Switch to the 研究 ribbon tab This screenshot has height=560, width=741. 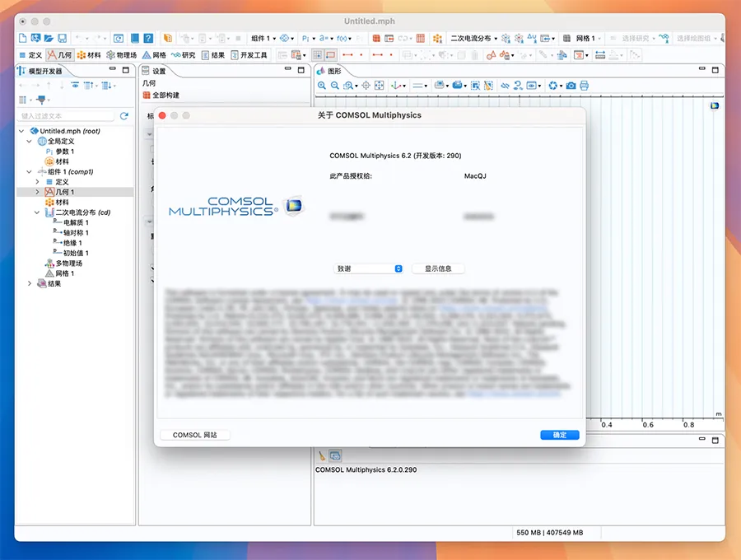tap(183, 55)
